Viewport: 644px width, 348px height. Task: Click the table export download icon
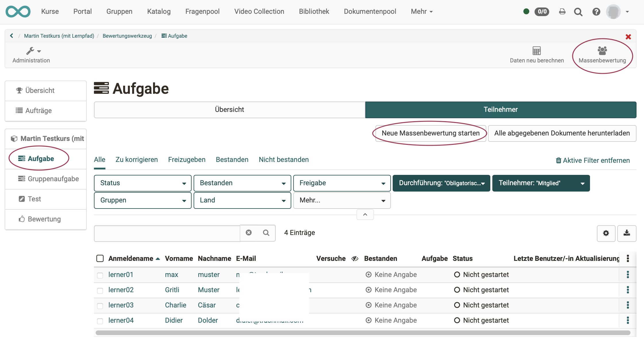pos(627,233)
